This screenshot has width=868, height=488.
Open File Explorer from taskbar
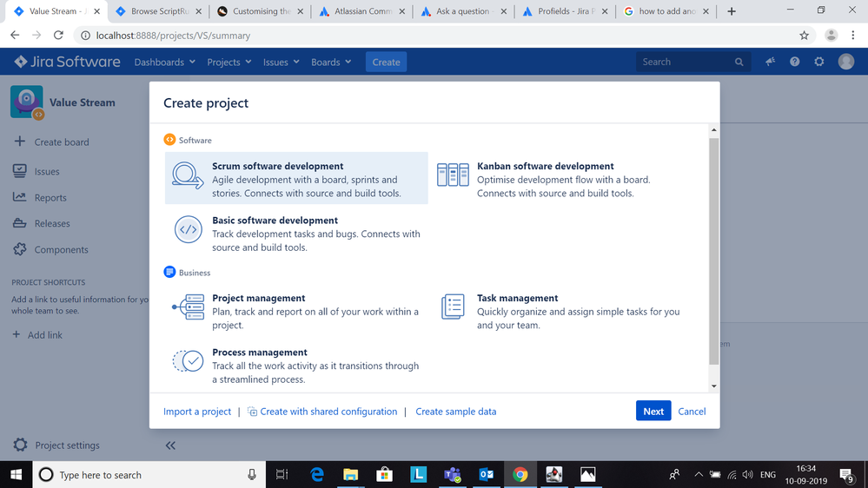tap(350, 475)
